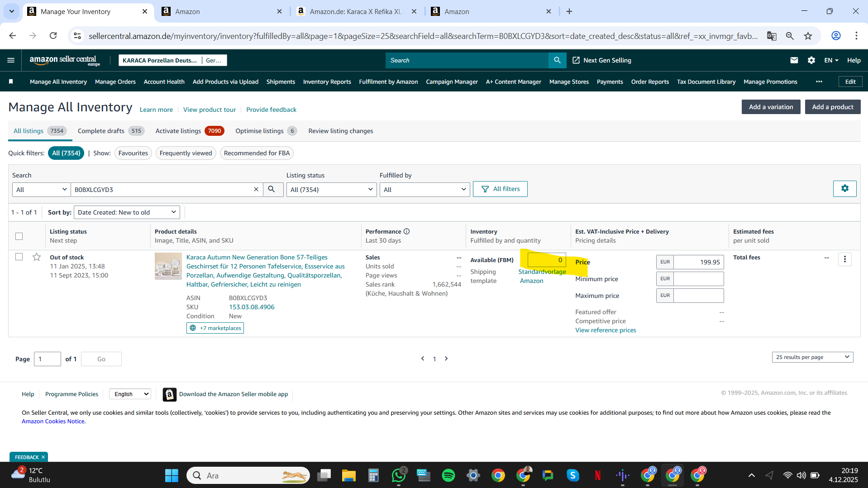The height and width of the screenshot is (488, 868).
Task: Toggle the Favourites quick filter
Action: 133,153
